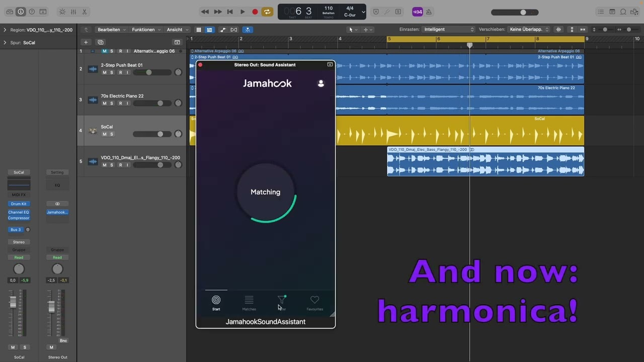Record-enable the VDO_110_Dmaj track

tap(120, 165)
